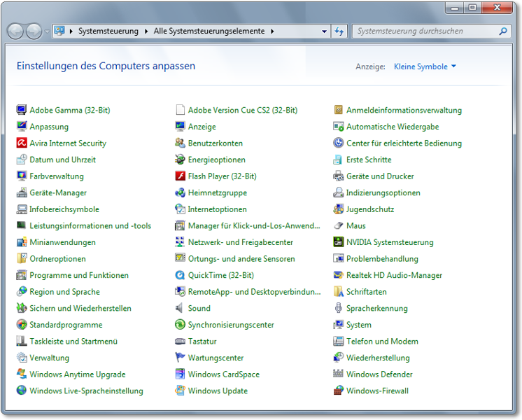This screenshot has width=522, height=420.
Task: Click the NVIDIA Systemsteuerung icon
Action: click(x=339, y=242)
